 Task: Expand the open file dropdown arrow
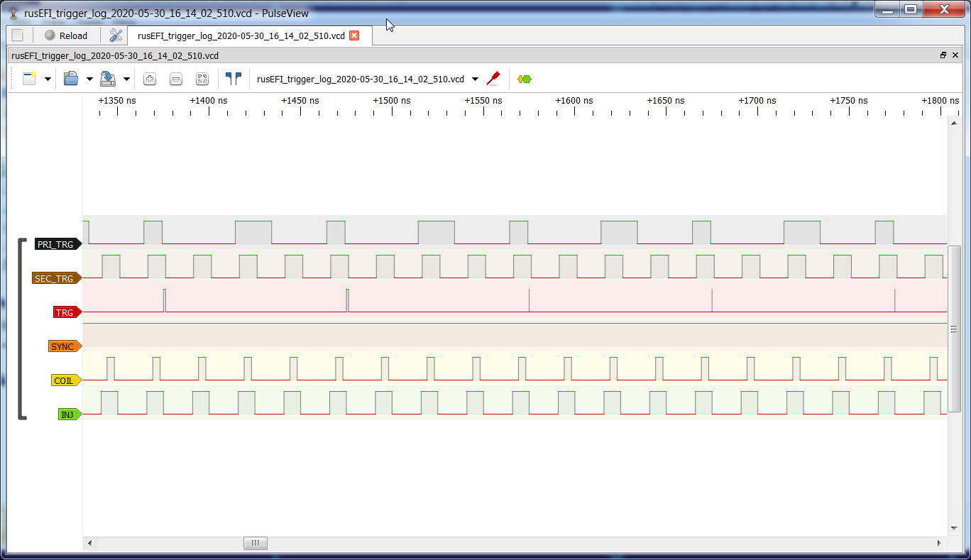coord(89,79)
